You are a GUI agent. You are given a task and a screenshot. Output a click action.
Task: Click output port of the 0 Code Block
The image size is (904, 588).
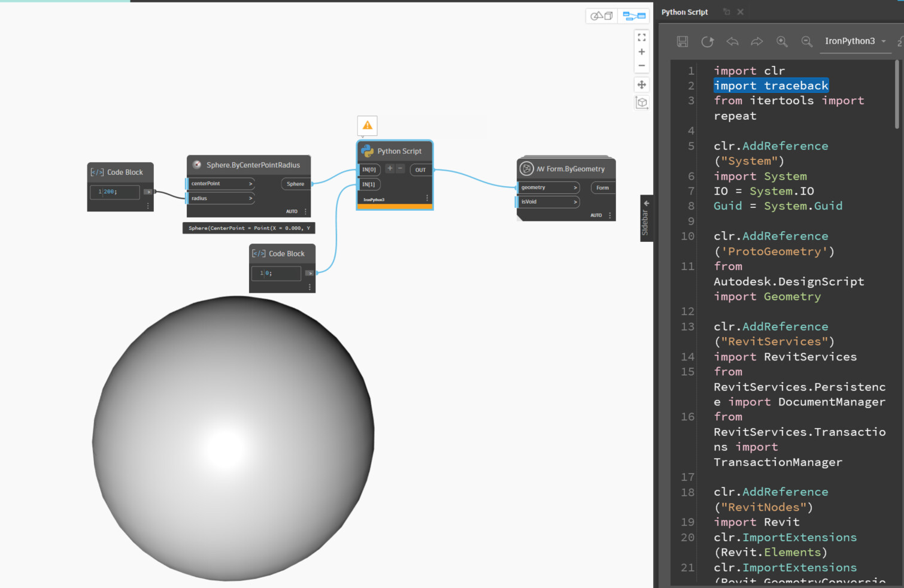click(310, 273)
